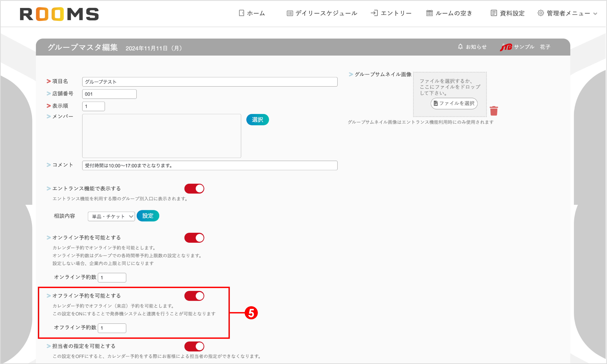Click the ホーム icon in the navigation
This screenshot has height=364, width=607.
click(241, 13)
